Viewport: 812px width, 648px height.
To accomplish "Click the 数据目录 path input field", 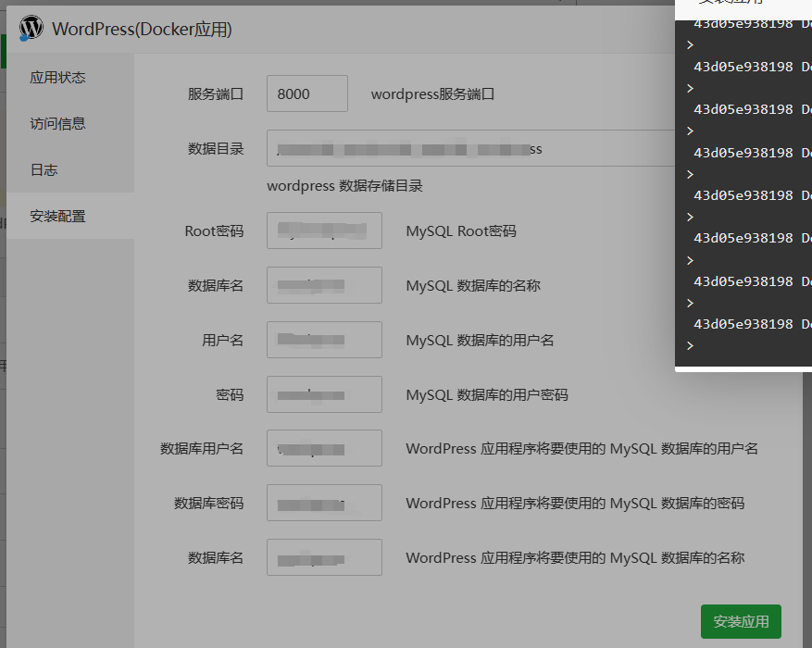I will point(470,148).
